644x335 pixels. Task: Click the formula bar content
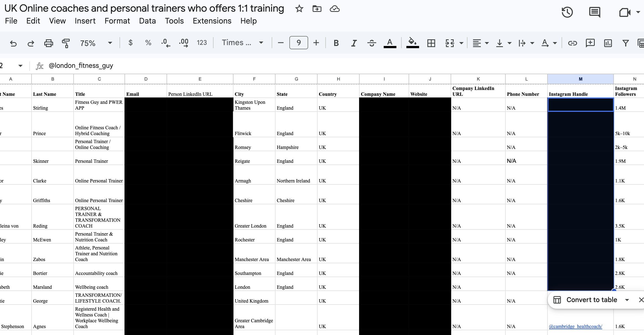point(81,66)
